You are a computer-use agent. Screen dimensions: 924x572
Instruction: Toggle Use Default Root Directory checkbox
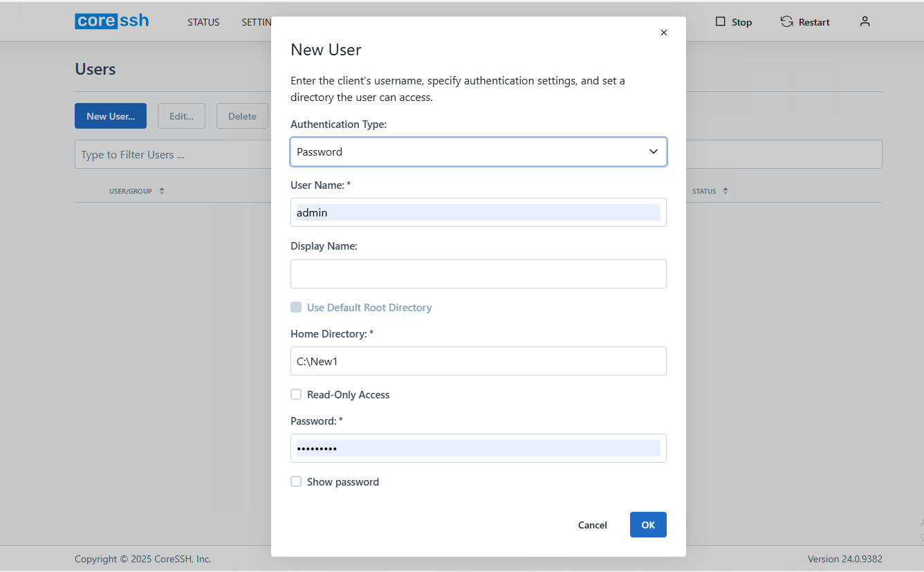(296, 307)
